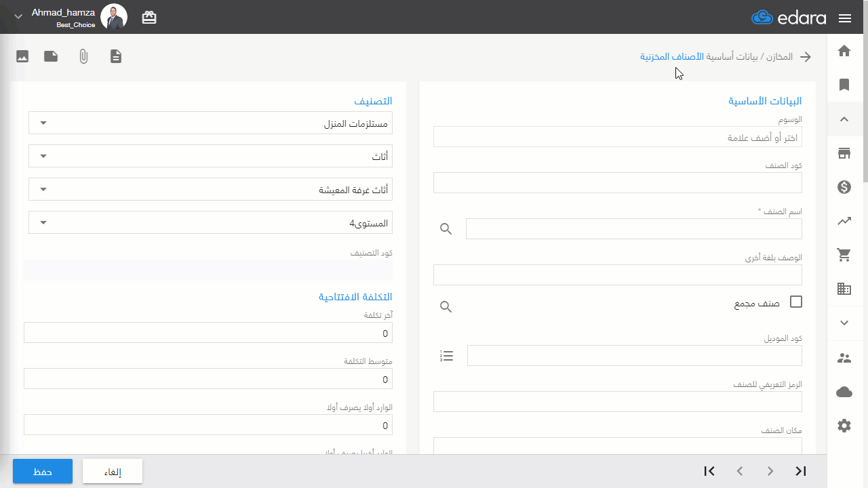Open أثاث غرفة المعيشة dropdown
The width and height of the screenshot is (868, 488).
[210, 189]
